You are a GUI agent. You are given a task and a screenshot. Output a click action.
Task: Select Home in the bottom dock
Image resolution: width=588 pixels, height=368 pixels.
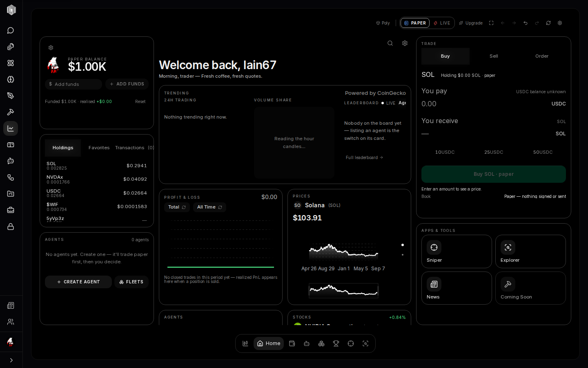coord(269,343)
